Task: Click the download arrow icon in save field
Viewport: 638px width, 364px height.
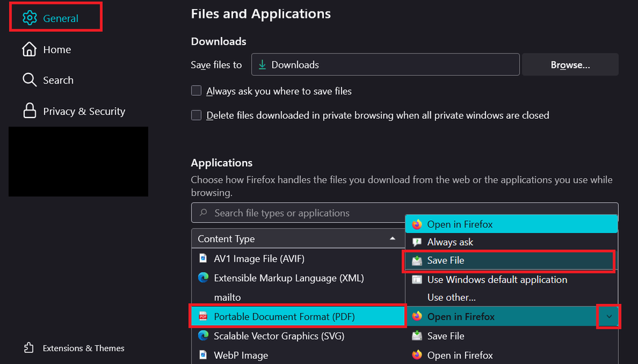Action: (262, 64)
